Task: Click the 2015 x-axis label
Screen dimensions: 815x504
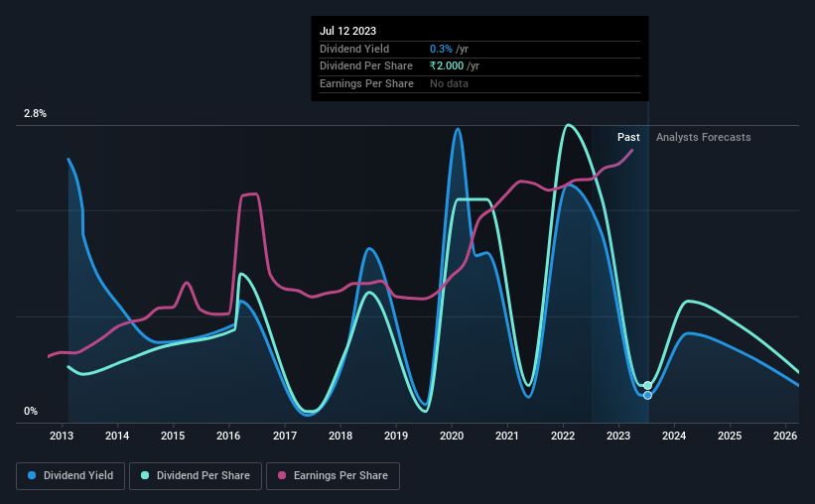Action: (x=173, y=436)
